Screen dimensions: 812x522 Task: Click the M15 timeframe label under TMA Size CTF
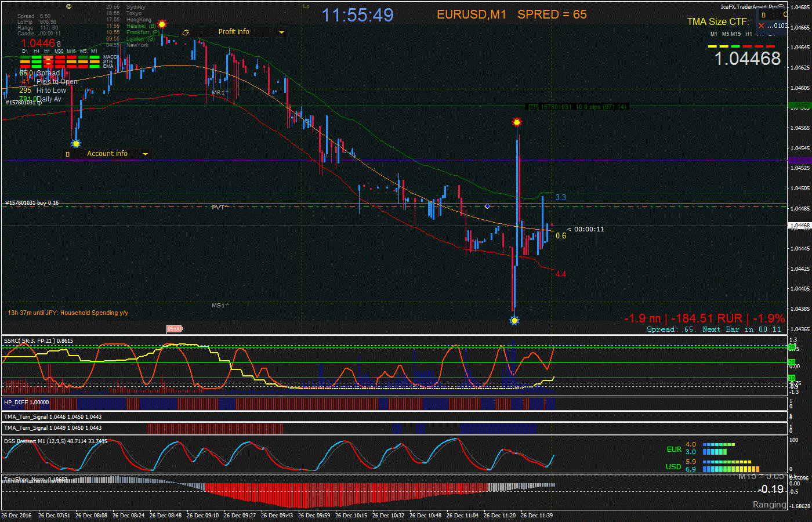735,34
